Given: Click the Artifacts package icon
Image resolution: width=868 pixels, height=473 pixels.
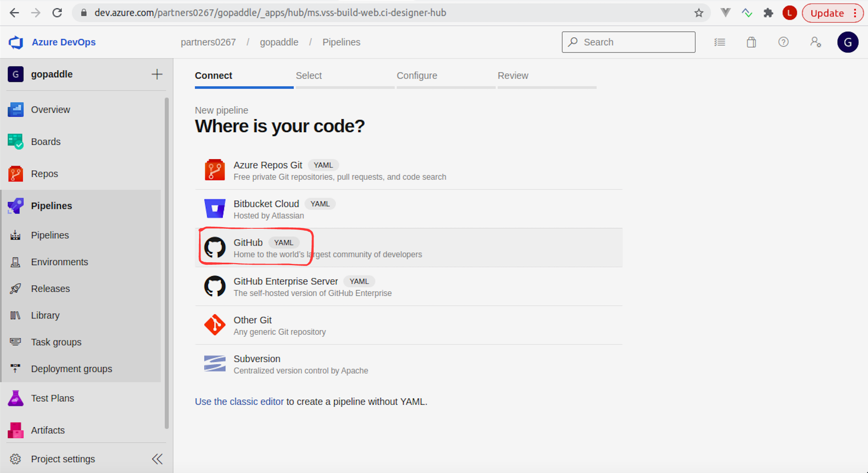Looking at the screenshot, I should point(16,430).
